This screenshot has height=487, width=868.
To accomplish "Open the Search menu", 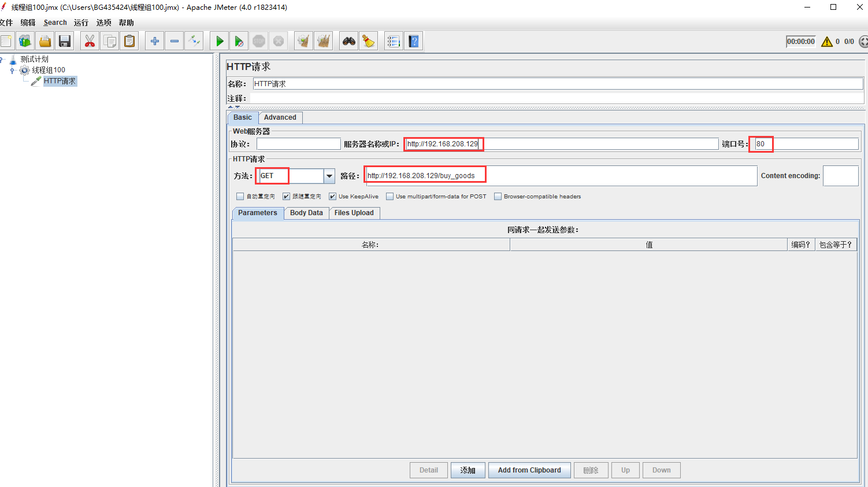I will click(x=55, y=23).
